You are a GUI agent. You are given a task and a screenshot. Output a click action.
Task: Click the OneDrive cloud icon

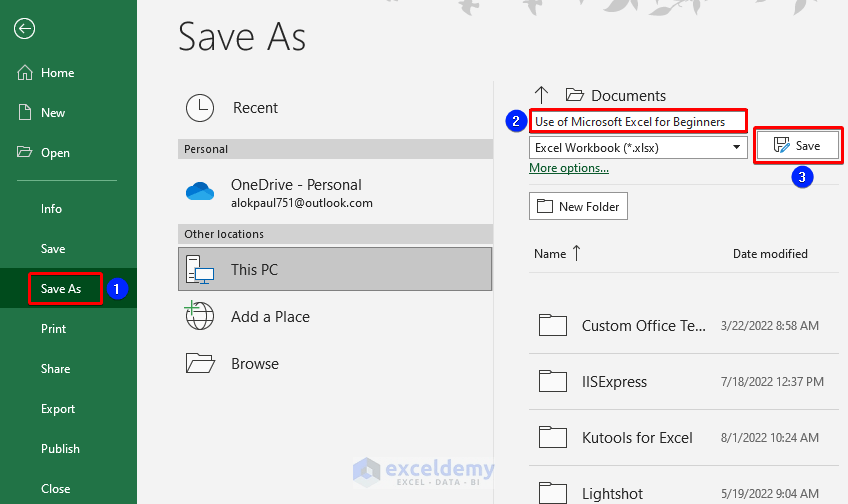point(200,191)
